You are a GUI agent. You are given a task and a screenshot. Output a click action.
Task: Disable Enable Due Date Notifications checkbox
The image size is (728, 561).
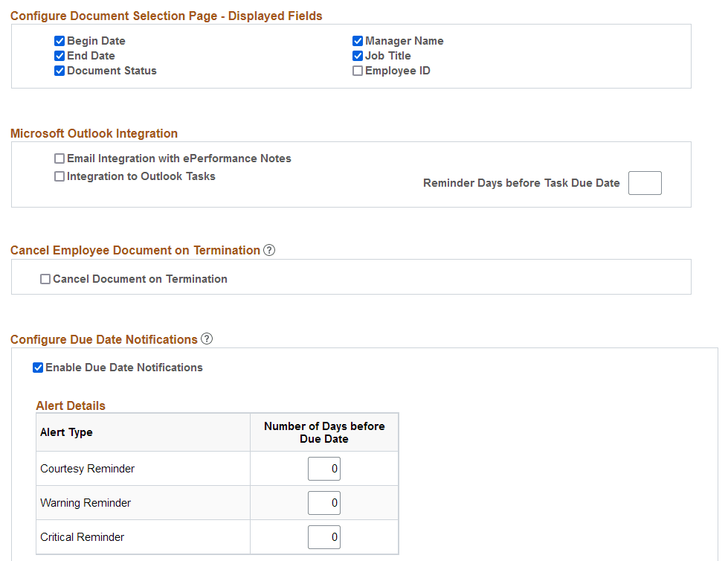coord(38,368)
